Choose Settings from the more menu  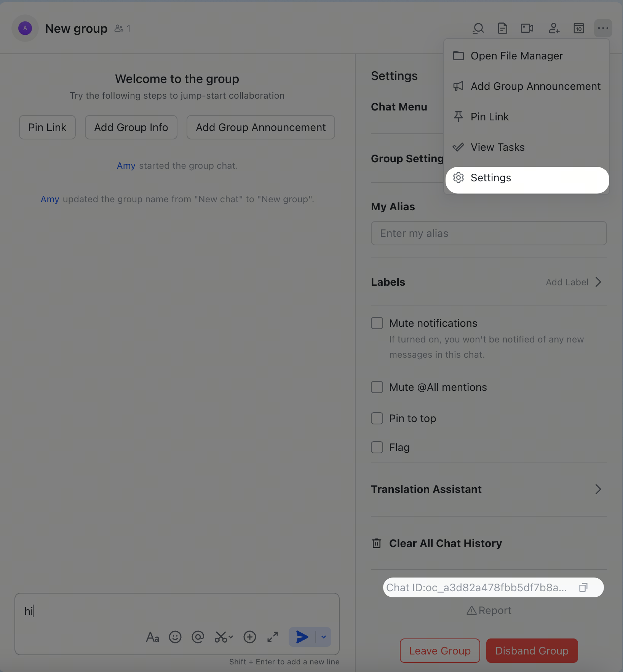click(x=490, y=178)
